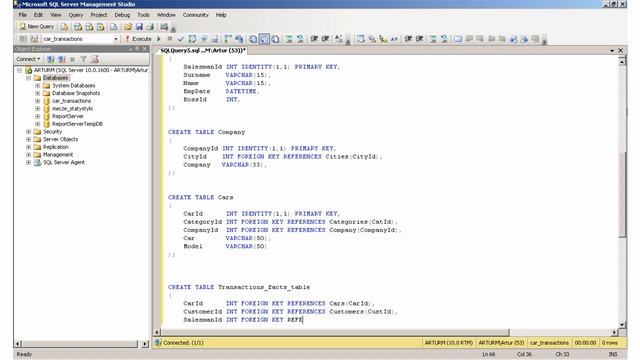The width and height of the screenshot is (640, 360).
Task: Click the editor vertical scrollbar thumb
Action: 622,194
